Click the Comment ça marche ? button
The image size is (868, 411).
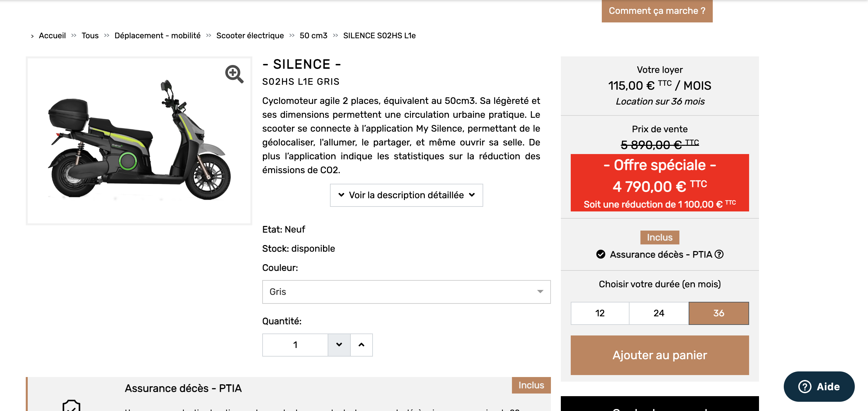(657, 11)
